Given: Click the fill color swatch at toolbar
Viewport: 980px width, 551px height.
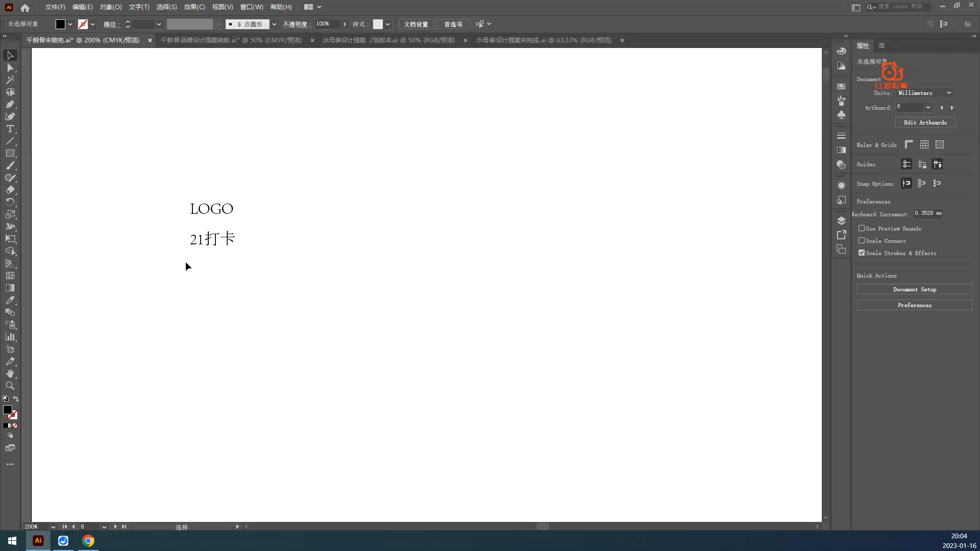Looking at the screenshot, I should pos(60,24).
